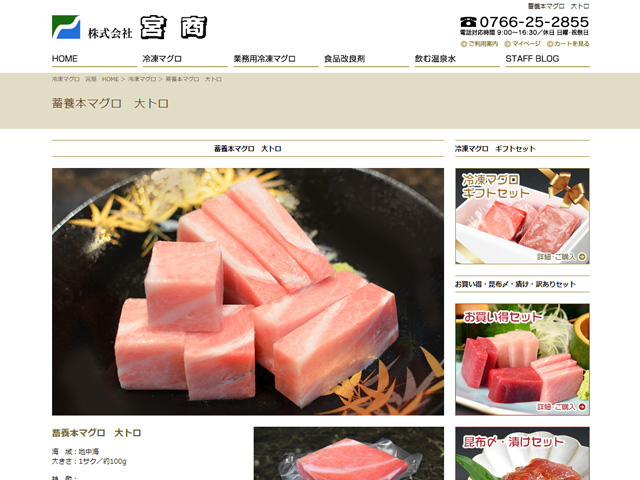Open マイページ with its round bullet icon
Viewport: 640px width, 480px height.
click(522, 44)
